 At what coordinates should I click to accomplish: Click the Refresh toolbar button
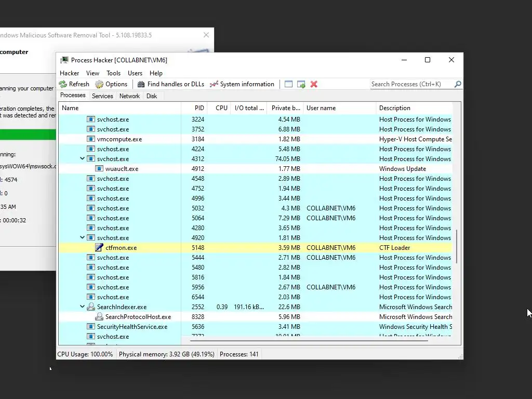tap(74, 84)
